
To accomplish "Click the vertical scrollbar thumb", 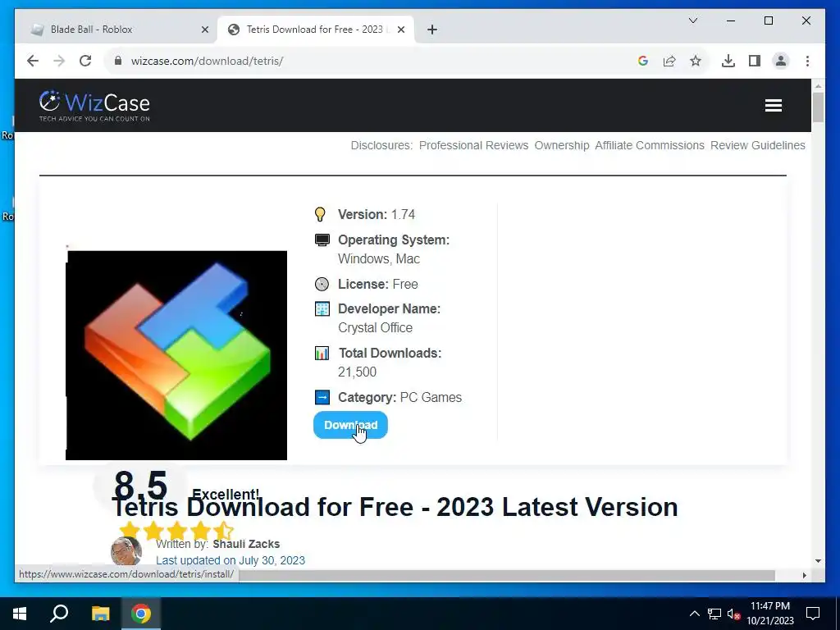I will pyautogui.click(x=818, y=107).
